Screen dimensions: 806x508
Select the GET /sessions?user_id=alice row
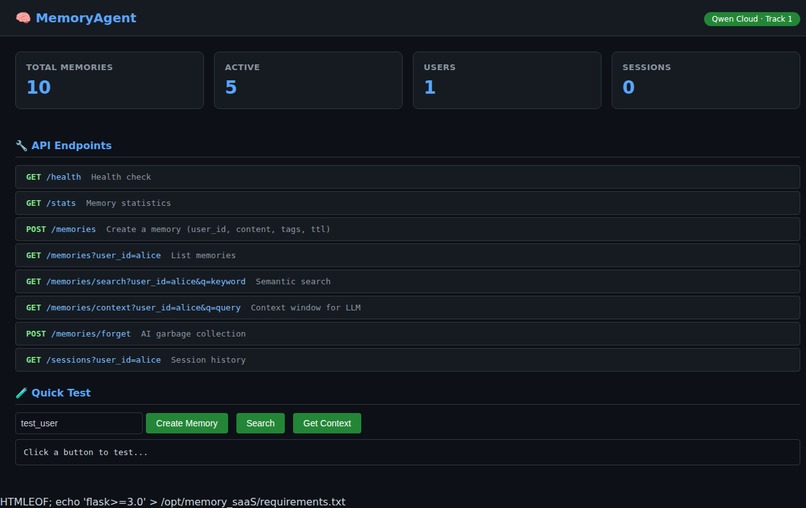[407, 360]
